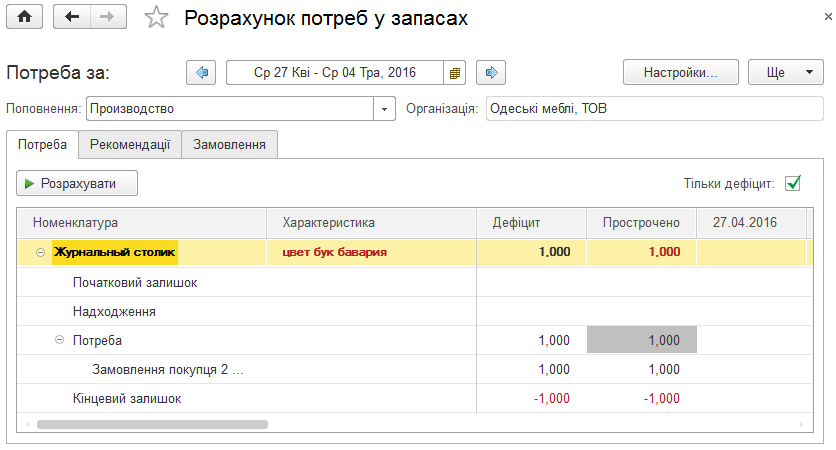Image resolution: width=836 pixels, height=450 pixels.
Task: Click highlighted Прострочено cell in Потреба row
Action: (641, 340)
